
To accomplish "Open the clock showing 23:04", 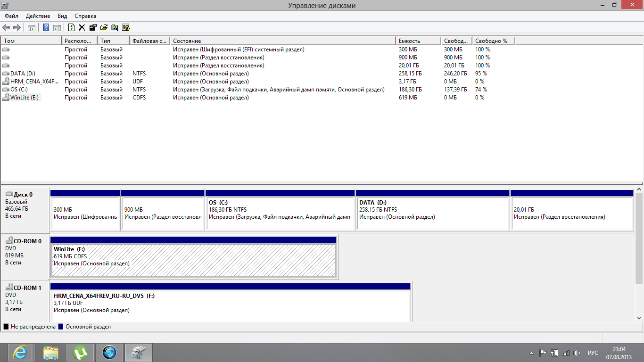I will pos(619,353).
